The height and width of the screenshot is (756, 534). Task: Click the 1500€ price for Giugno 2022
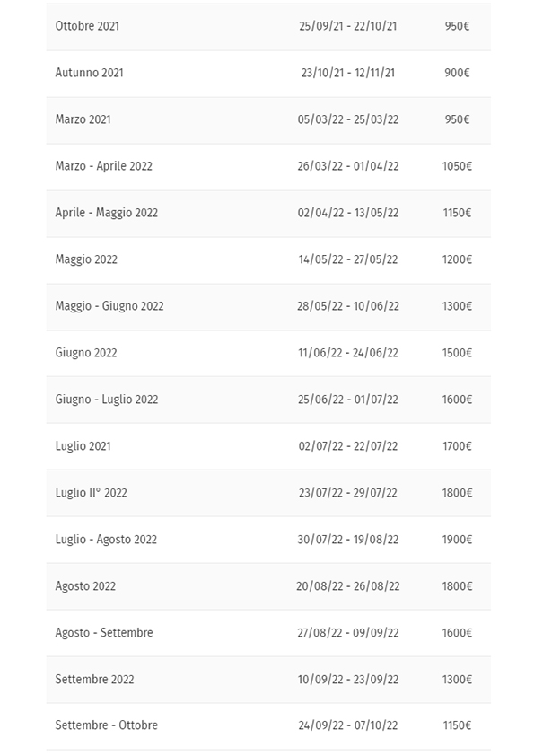[457, 353]
